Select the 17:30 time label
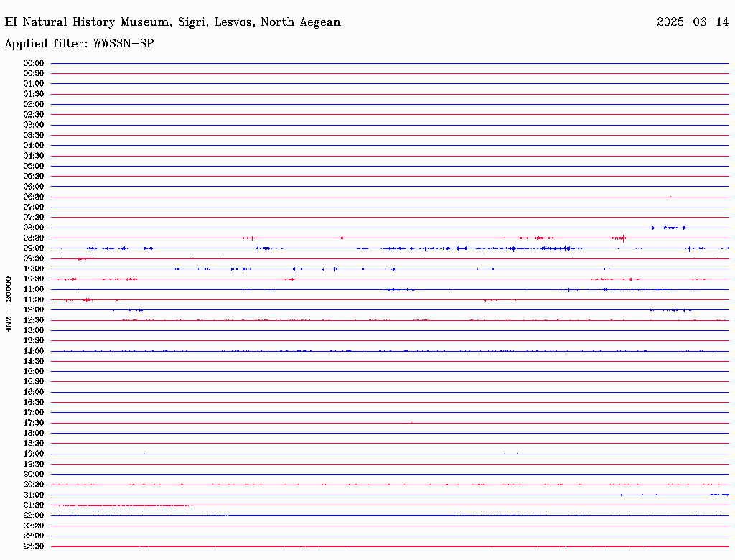Screen dimensions: 735x560 coord(34,423)
